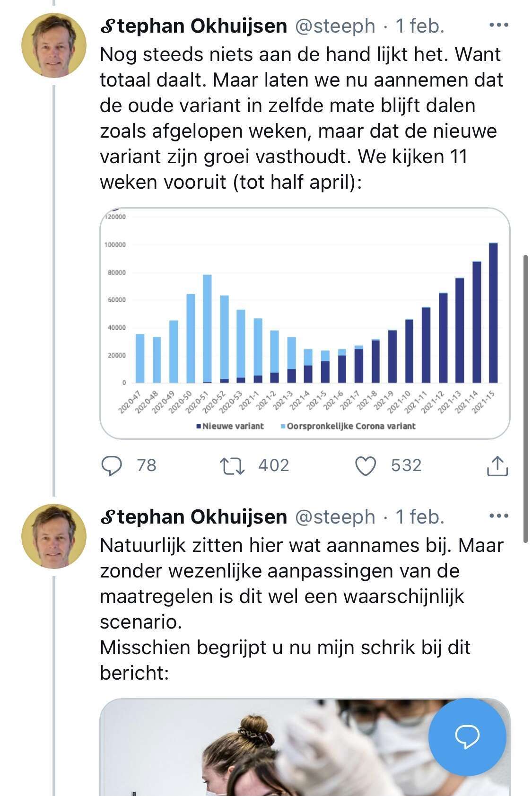The height and width of the screenshot is (796, 532).
Task: Click the 1 feb. timestamp on second tweet
Action: [420, 517]
